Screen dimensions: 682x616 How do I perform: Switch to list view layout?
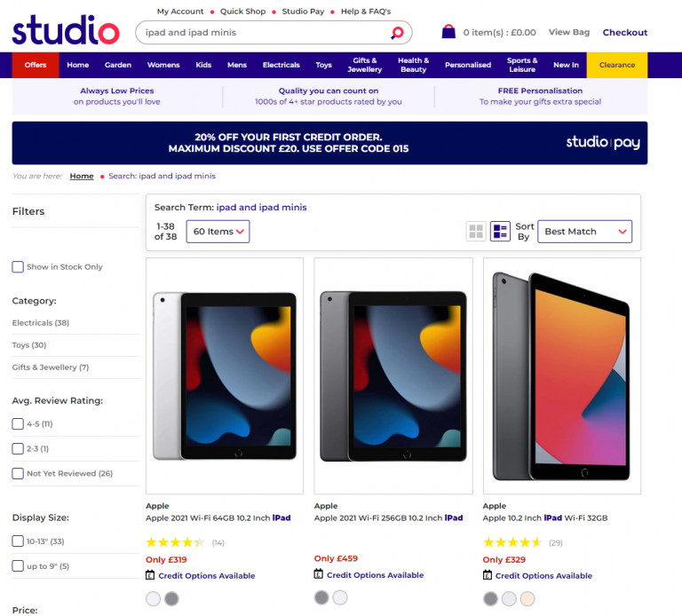(x=500, y=232)
